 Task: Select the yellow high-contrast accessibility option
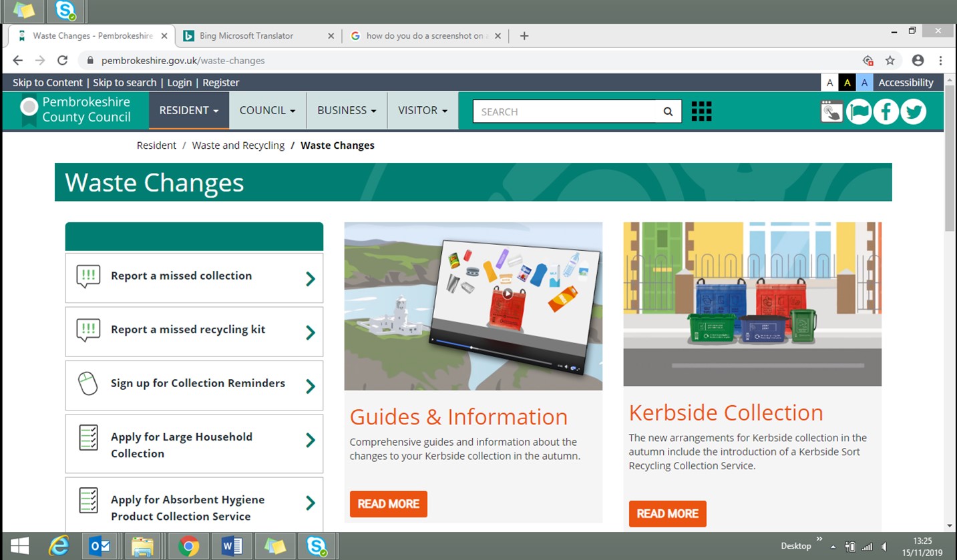(847, 82)
